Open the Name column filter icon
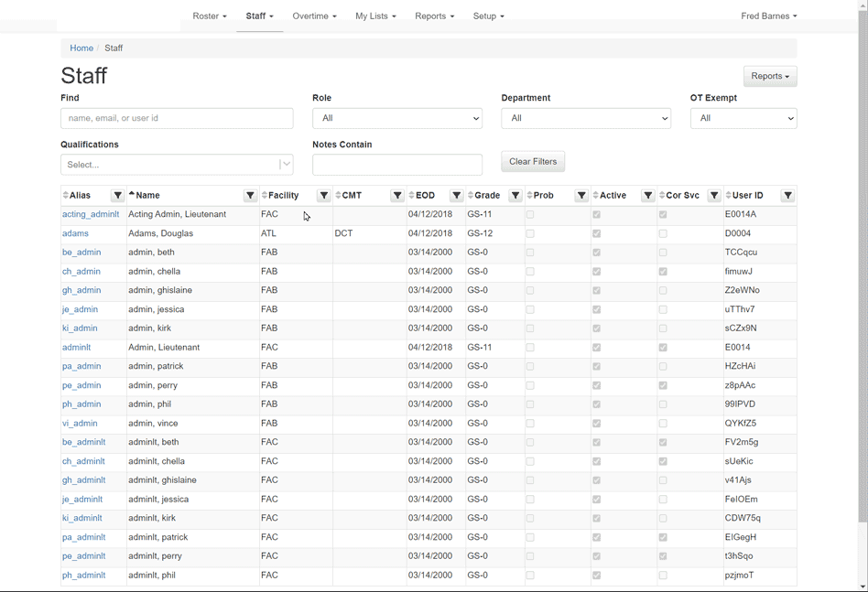Viewport: 868px width, 592px height. [x=250, y=196]
